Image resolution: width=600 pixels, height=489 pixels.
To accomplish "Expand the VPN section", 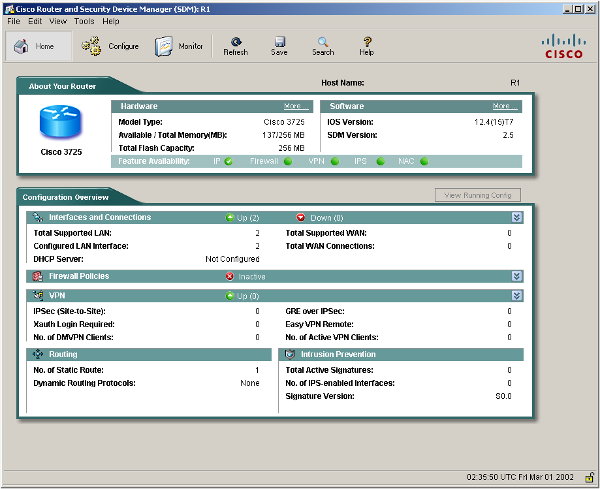I will coord(517,295).
